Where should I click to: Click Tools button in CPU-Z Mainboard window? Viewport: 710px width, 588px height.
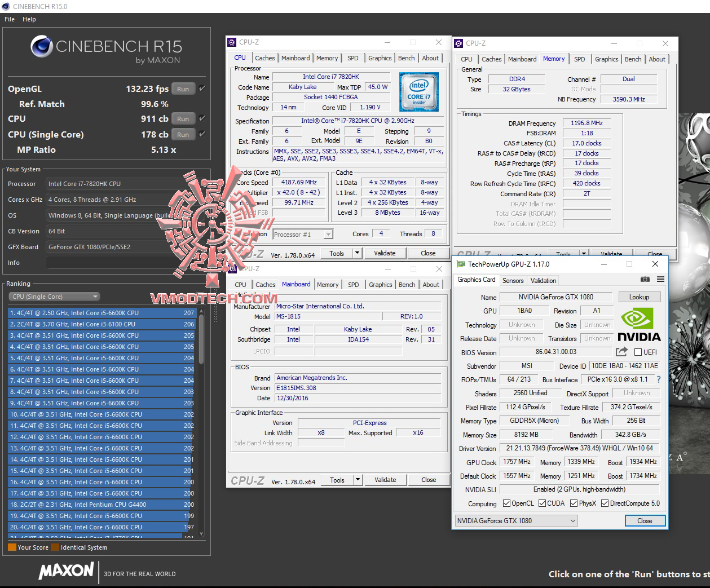pos(337,480)
